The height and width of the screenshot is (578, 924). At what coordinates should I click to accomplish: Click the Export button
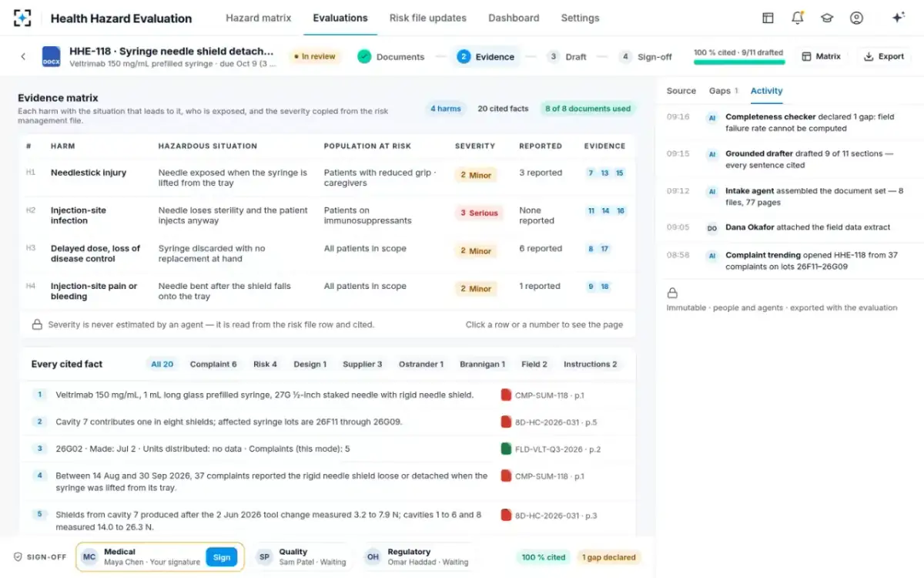[x=884, y=56]
